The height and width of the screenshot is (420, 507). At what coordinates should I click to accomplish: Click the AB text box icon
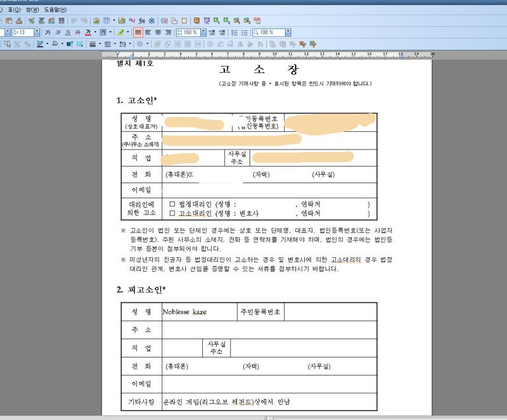pos(164,21)
